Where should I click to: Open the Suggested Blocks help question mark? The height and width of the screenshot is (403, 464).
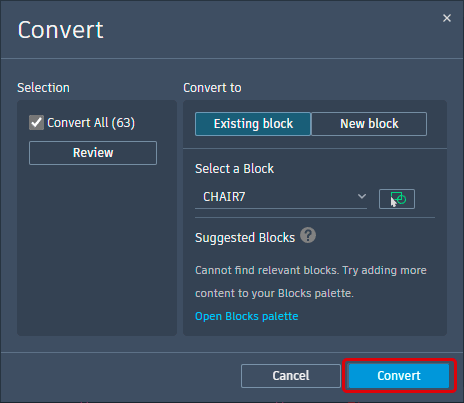pyautogui.click(x=308, y=235)
